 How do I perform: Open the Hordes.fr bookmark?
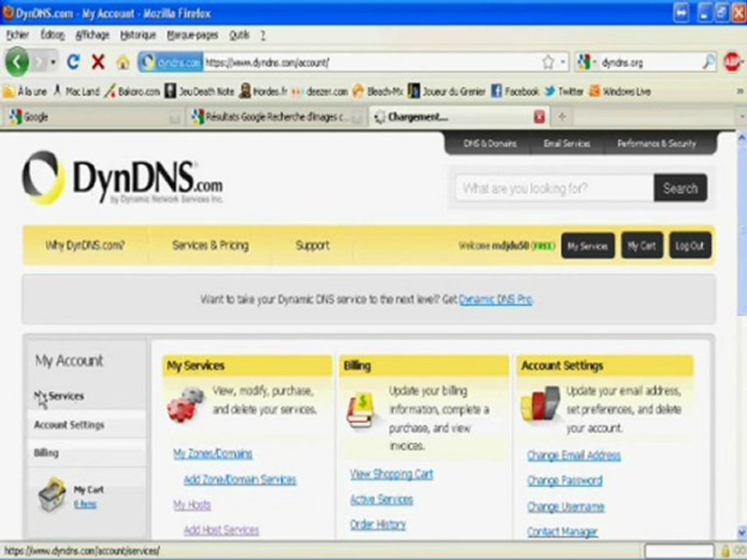(x=264, y=91)
